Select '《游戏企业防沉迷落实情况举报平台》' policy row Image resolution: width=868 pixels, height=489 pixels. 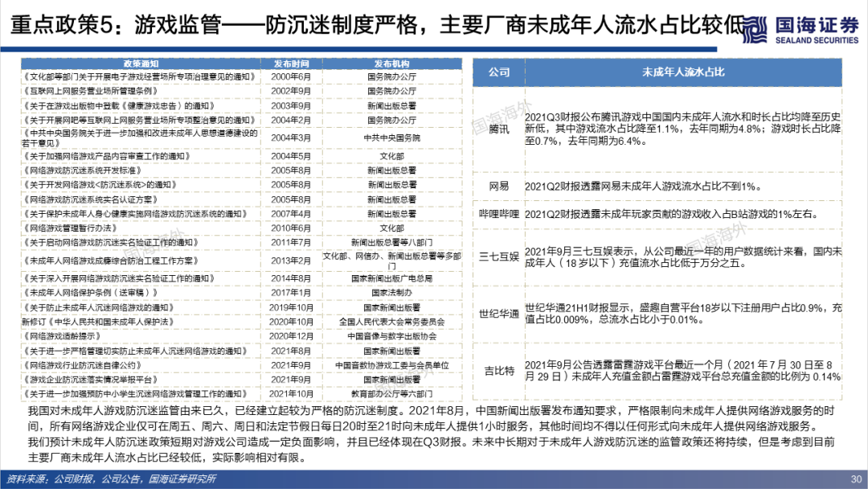pos(242,380)
